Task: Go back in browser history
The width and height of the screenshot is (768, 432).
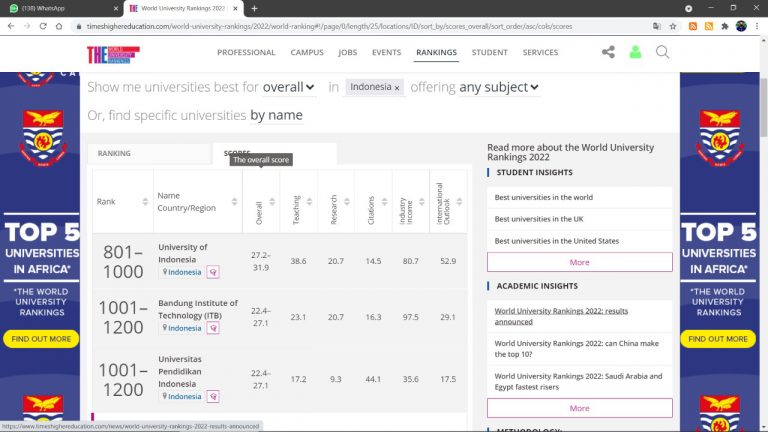Action: point(11,26)
